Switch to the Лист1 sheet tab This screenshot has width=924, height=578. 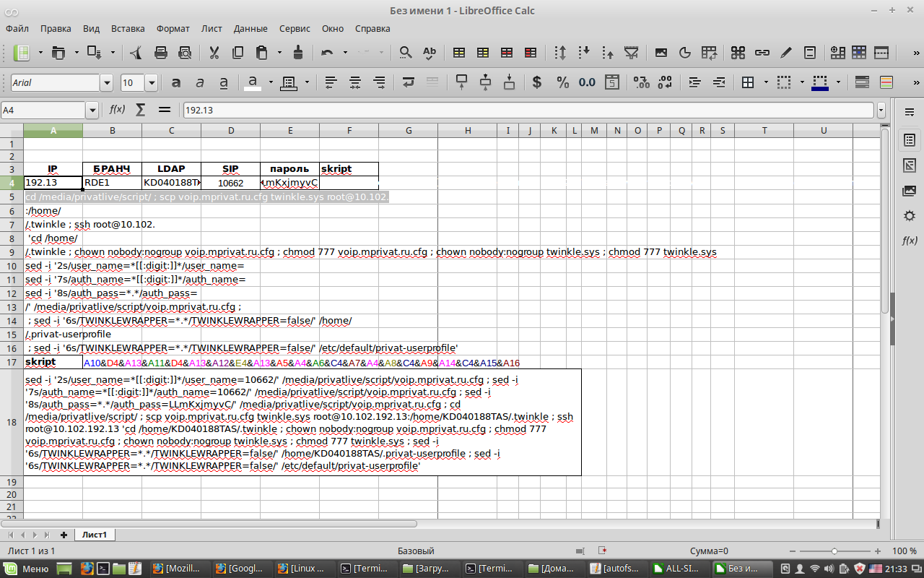tap(94, 535)
